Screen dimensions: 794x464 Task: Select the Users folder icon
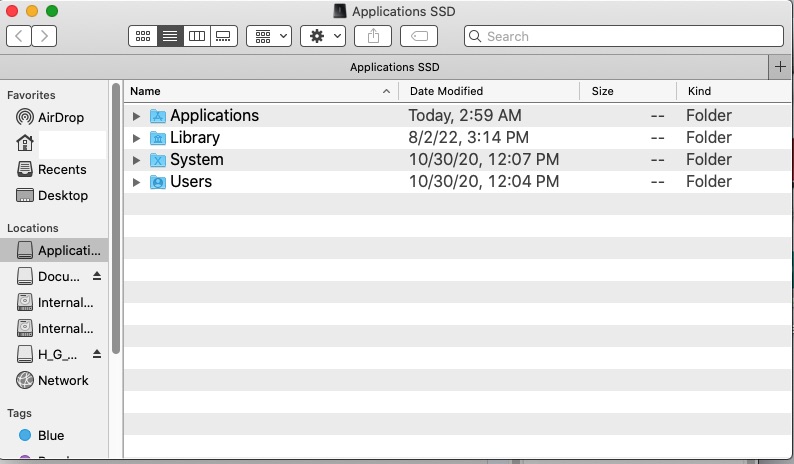pos(158,182)
